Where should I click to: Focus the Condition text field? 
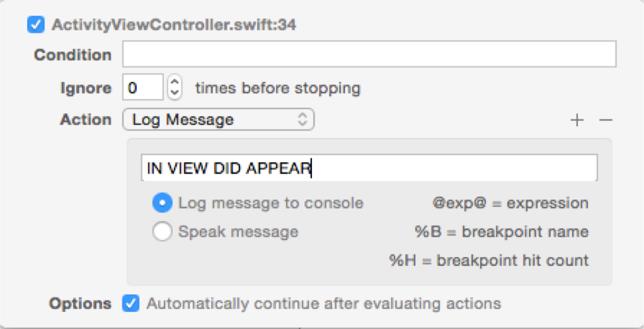point(369,54)
